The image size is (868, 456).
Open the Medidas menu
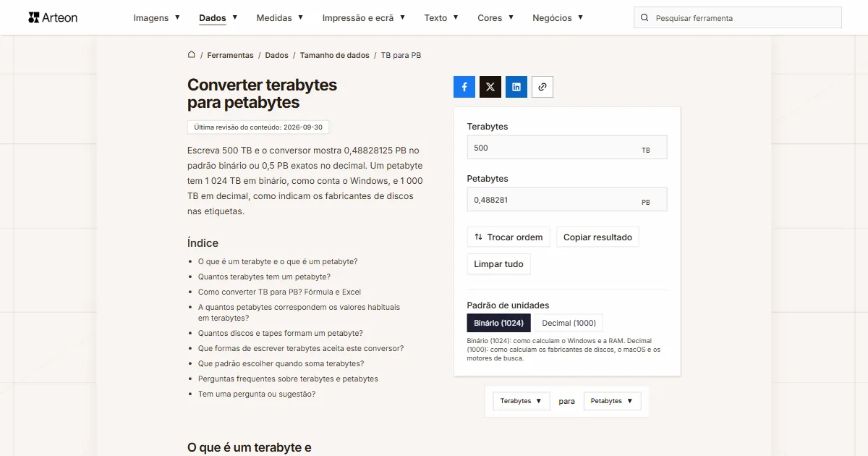click(x=280, y=18)
